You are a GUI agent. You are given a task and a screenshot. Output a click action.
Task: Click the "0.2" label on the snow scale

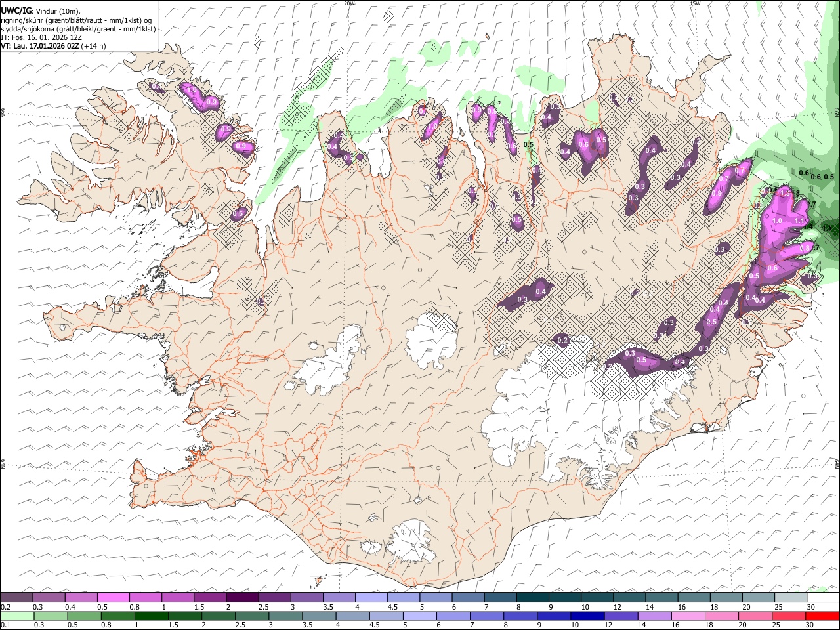click(x=5, y=607)
